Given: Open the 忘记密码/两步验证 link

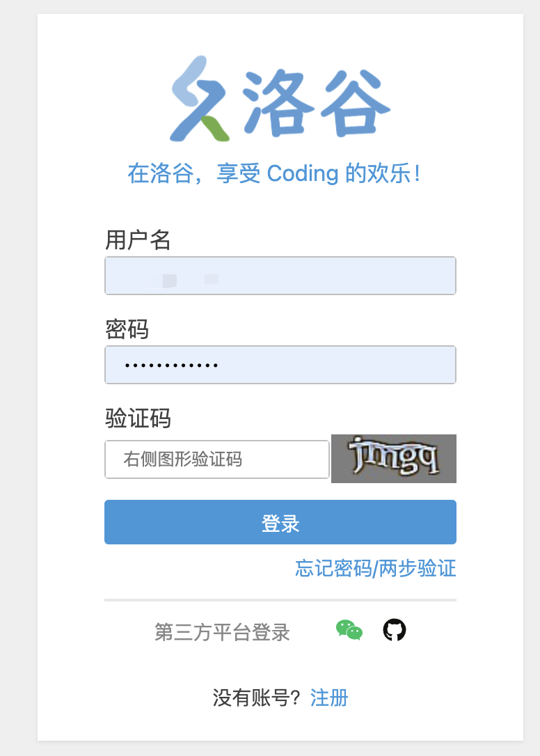Looking at the screenshot, I should point(376,568).
